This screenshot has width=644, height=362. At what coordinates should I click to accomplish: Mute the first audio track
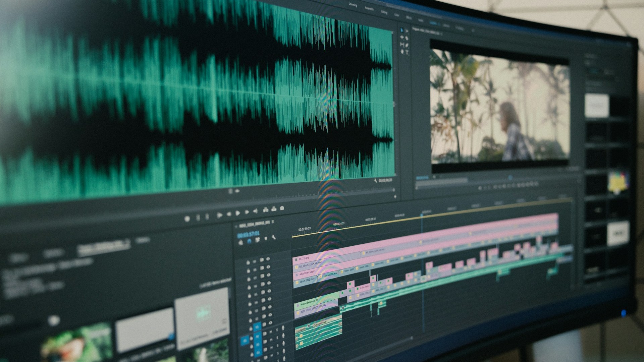[271, 331]
